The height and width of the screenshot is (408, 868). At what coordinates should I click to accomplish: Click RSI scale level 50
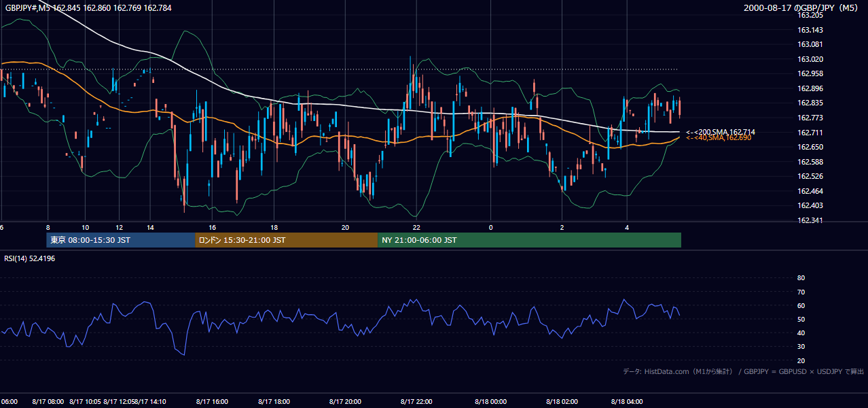pyautogui.click(x=801, y=319)
